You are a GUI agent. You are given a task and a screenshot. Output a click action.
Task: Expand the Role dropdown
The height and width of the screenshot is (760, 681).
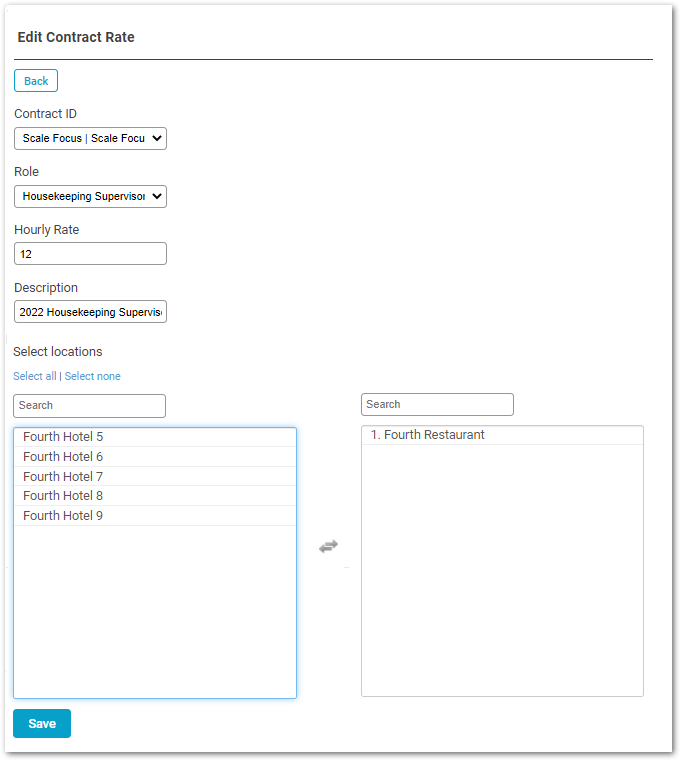90,196
